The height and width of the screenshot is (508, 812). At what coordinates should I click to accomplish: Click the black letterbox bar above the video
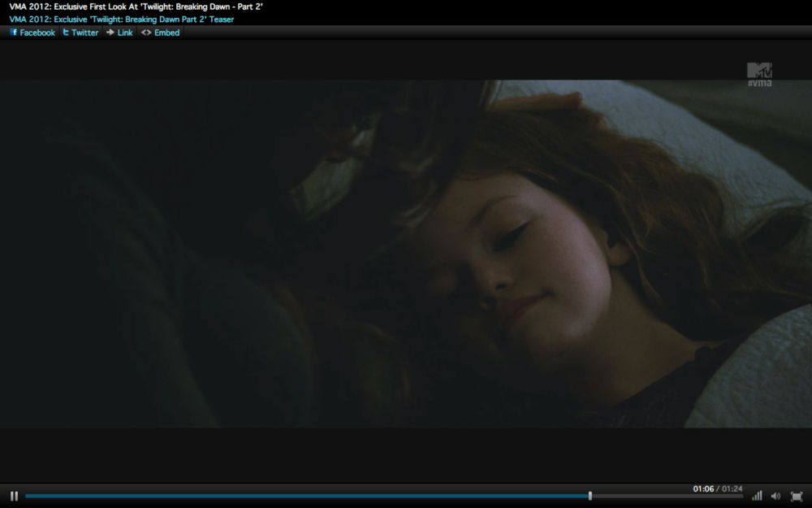point(406,60)
